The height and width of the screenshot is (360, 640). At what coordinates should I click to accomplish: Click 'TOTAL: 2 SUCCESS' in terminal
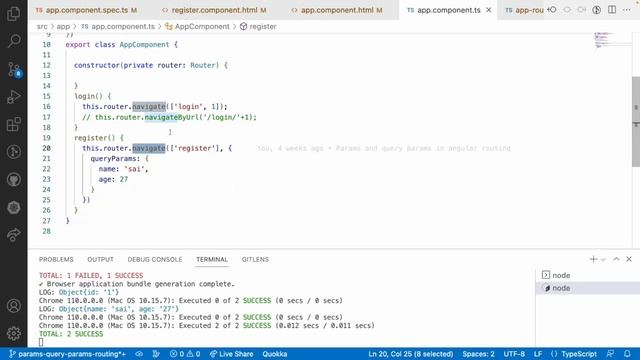71,334
